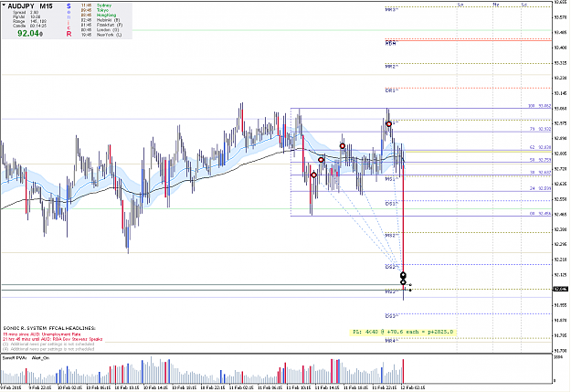
Task: Click the MR3 pivot level label
Action: tap(391, 9)
